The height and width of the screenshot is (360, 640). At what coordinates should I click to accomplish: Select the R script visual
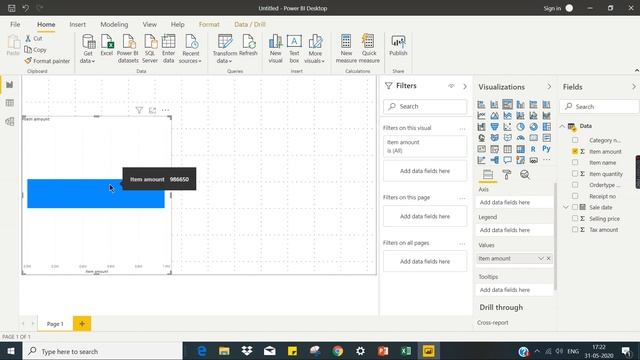[533, 149]
